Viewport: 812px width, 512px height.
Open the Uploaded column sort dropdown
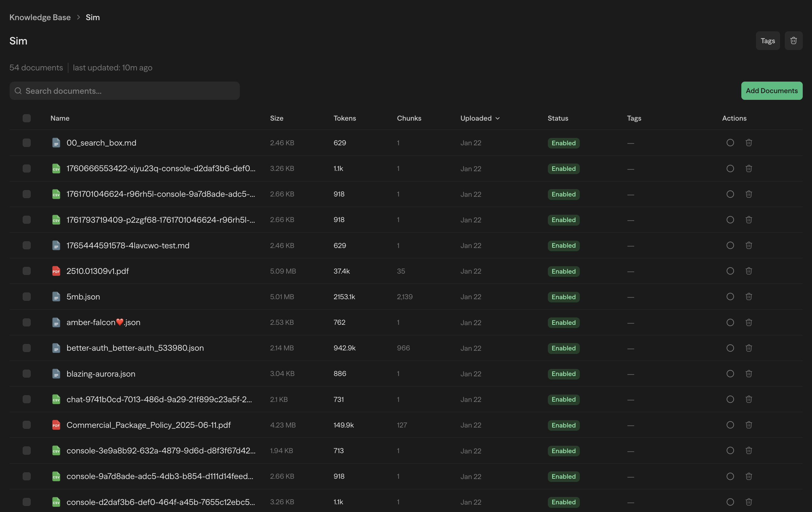pos(480,118)
